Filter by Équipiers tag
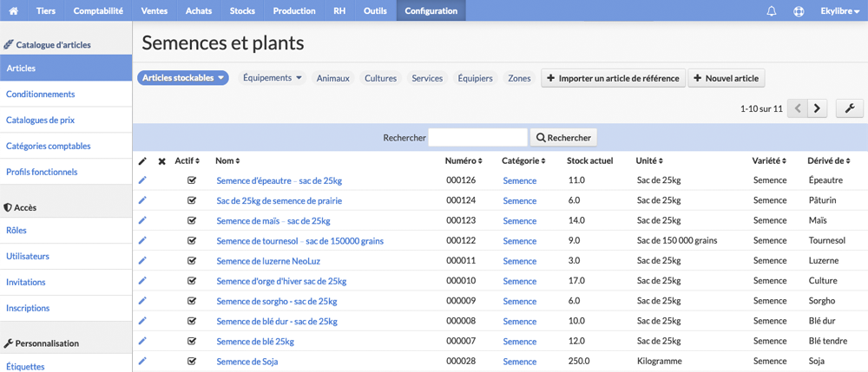This screenshot has height=372, width=868. [475, 79]
